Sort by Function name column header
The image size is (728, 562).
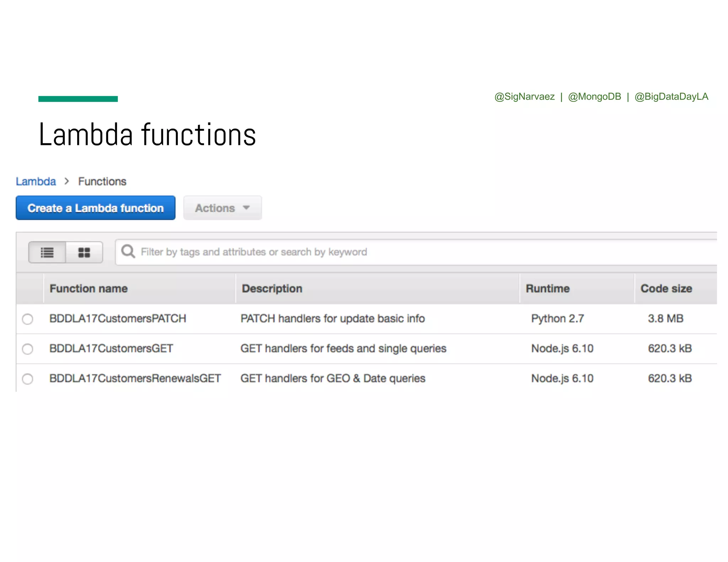click(x=89, y=288)
